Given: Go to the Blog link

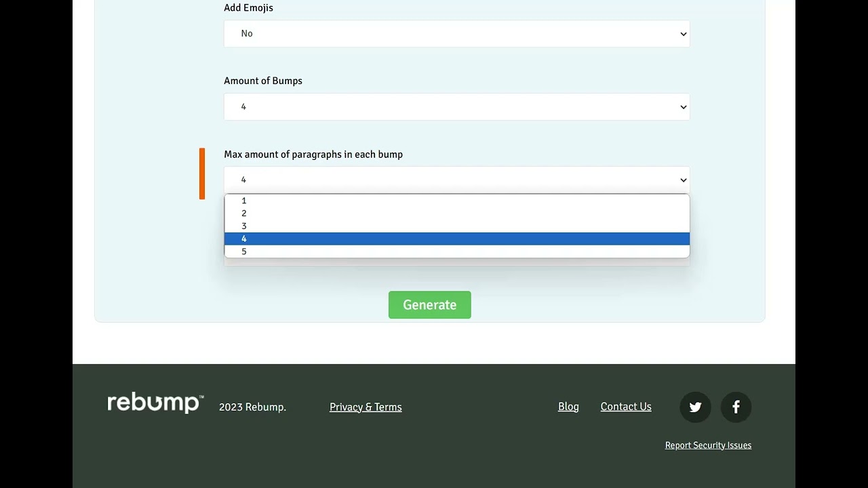Looking at the screenshot, I should 568,407.
